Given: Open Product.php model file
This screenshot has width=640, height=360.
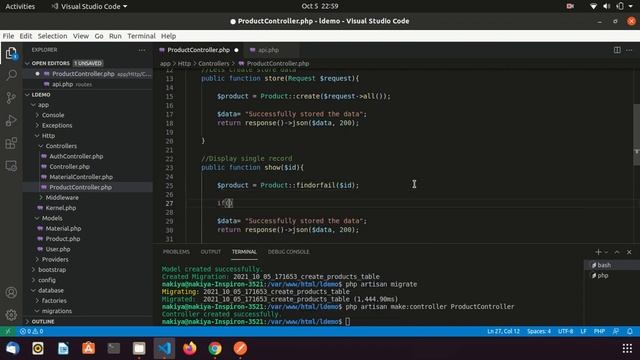Looking at the screenshot, I should coord(63,239).
